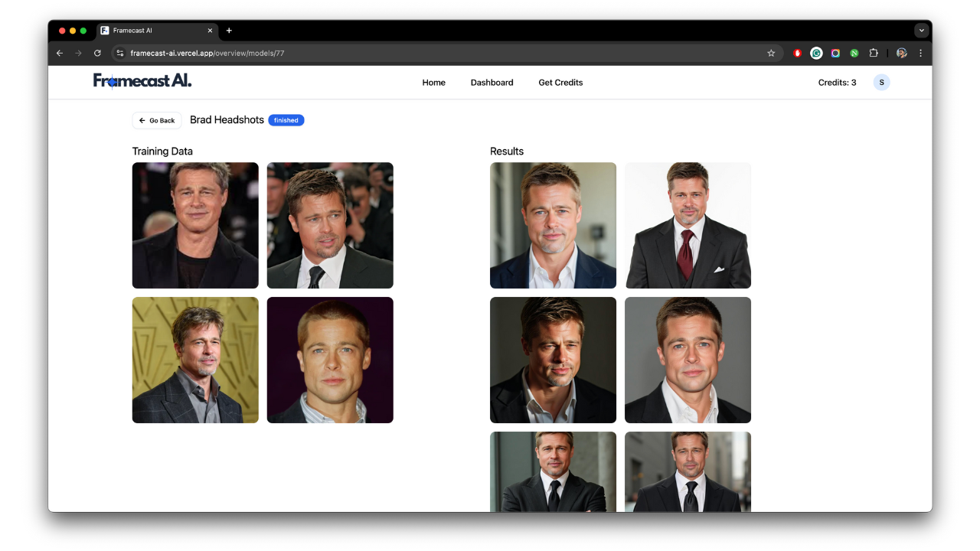Image resolution: width=980 pixels, height=551 pixels.
Task: Click the finished status badge
Action: (x=286, y=120)
